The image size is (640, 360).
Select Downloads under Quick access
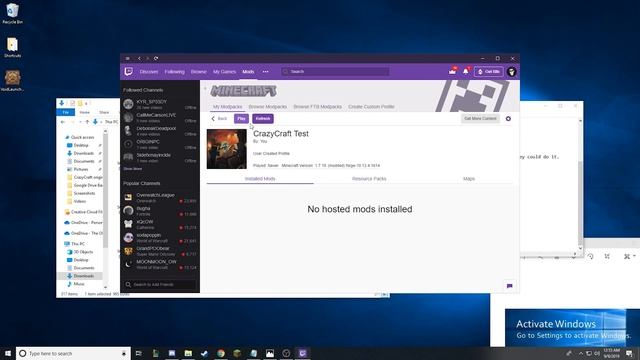(83, 153)
